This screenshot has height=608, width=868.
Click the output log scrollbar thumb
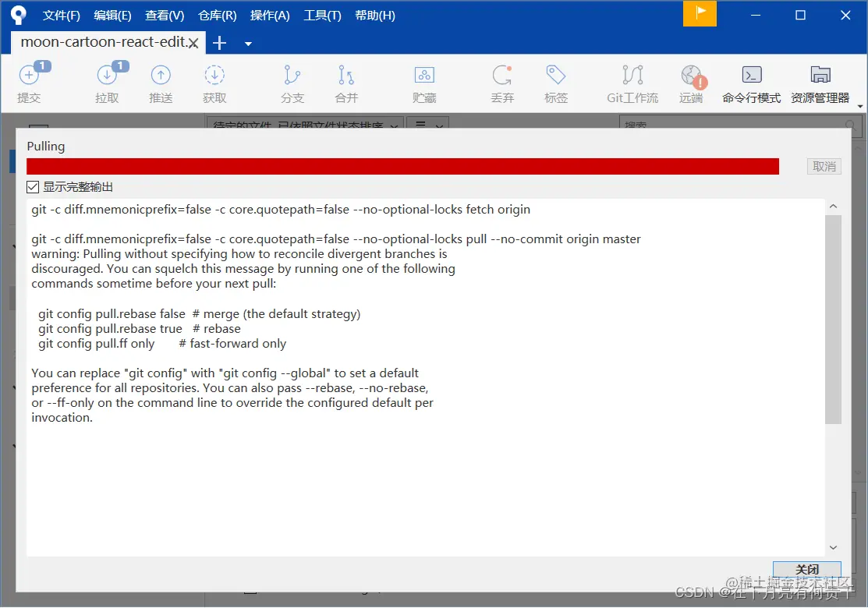[833, 320]
